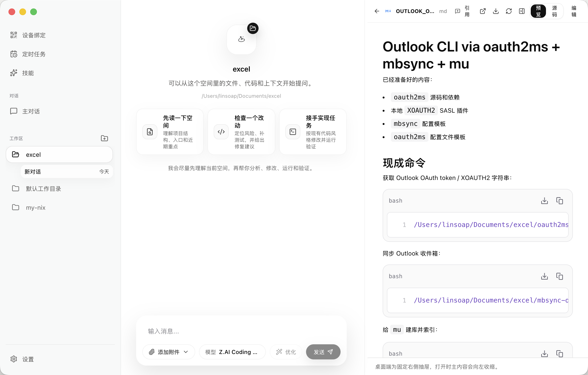Click the XOAUTH2 inline code label
Image resolution: width=588 pixels, height=375 pixels.
point(421,111)
